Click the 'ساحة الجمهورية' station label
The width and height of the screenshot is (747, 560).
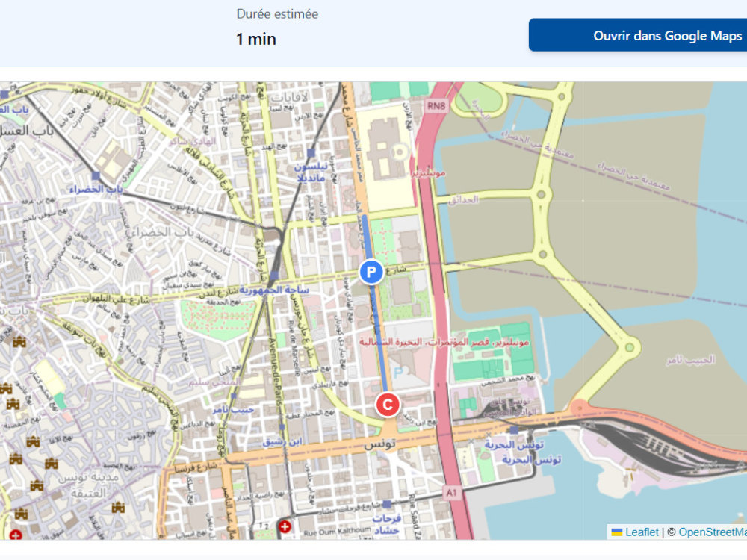[x=274, y=290]
